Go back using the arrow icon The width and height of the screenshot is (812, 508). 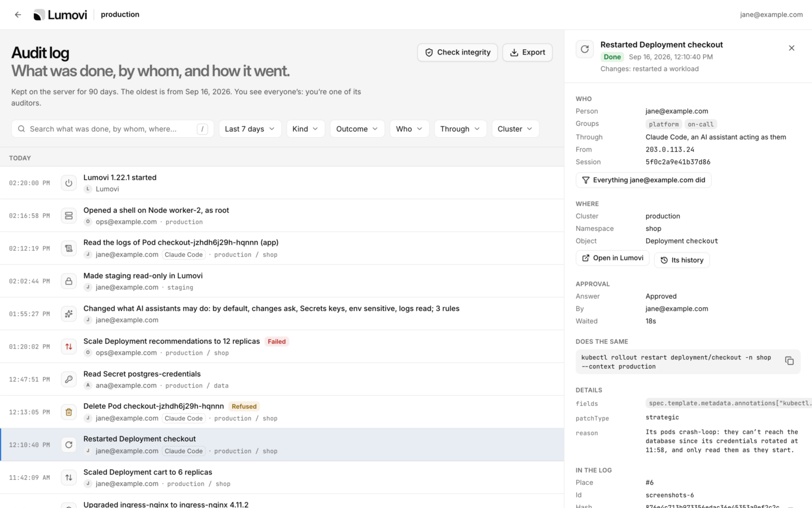point(18,15)
